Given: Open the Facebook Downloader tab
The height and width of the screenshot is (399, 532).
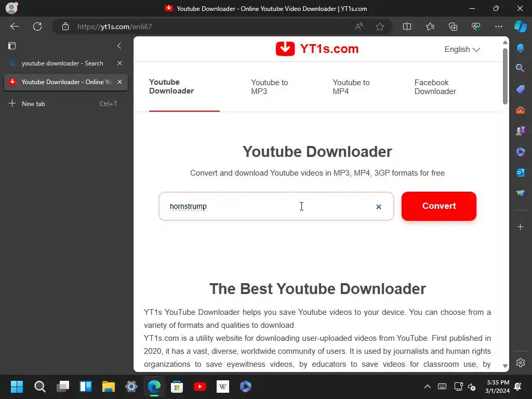Looking at the screenshot, I should click(x=435, y=87).
